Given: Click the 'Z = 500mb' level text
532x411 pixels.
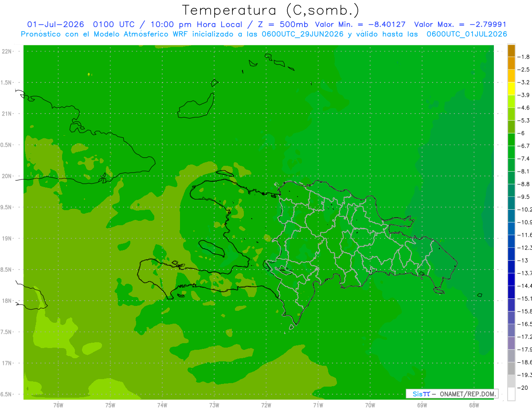Looking at the screenshot, I should (x=284, y=25).
